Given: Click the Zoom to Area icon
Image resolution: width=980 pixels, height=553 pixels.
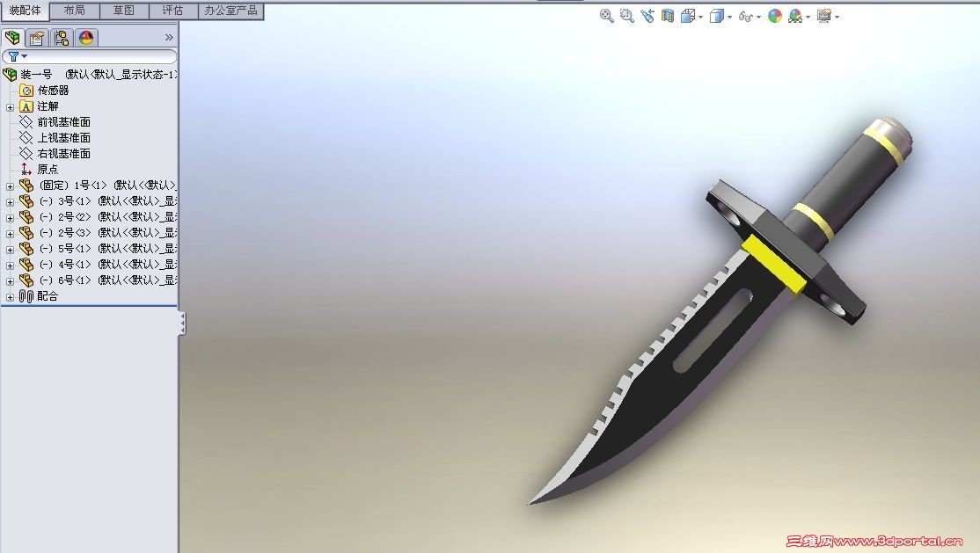Looking at the screenshot, I should coord(627,16).
